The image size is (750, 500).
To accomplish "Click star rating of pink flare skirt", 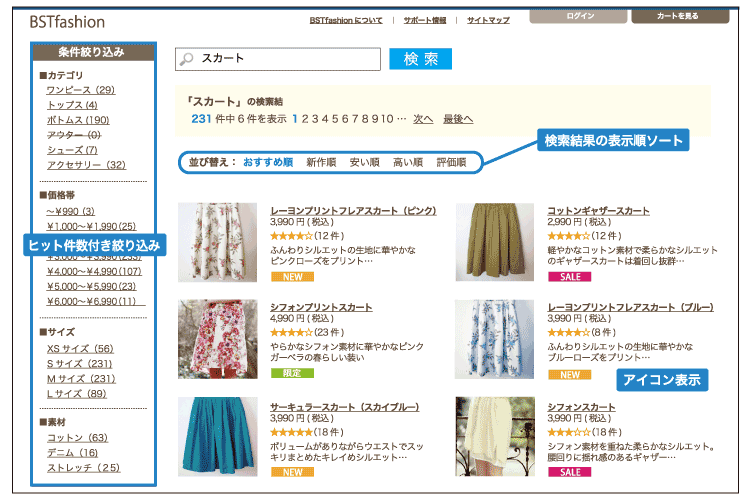I will point(291,236).
